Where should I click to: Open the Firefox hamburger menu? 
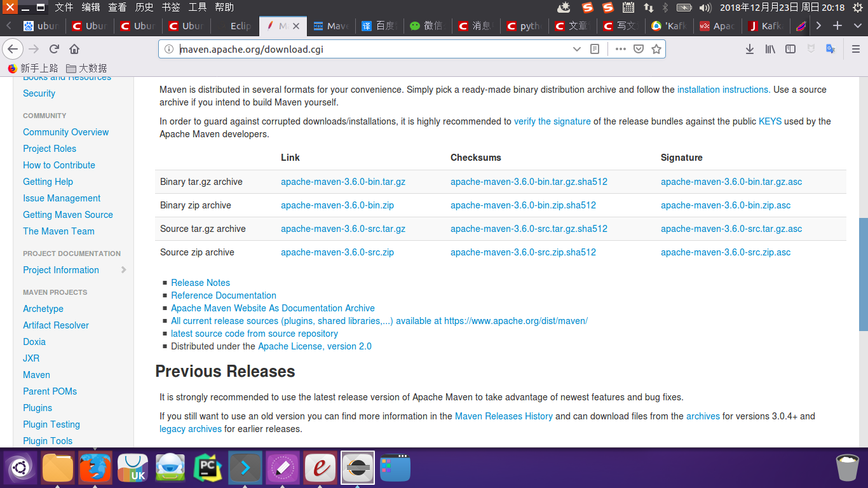[x=855, y=49]
